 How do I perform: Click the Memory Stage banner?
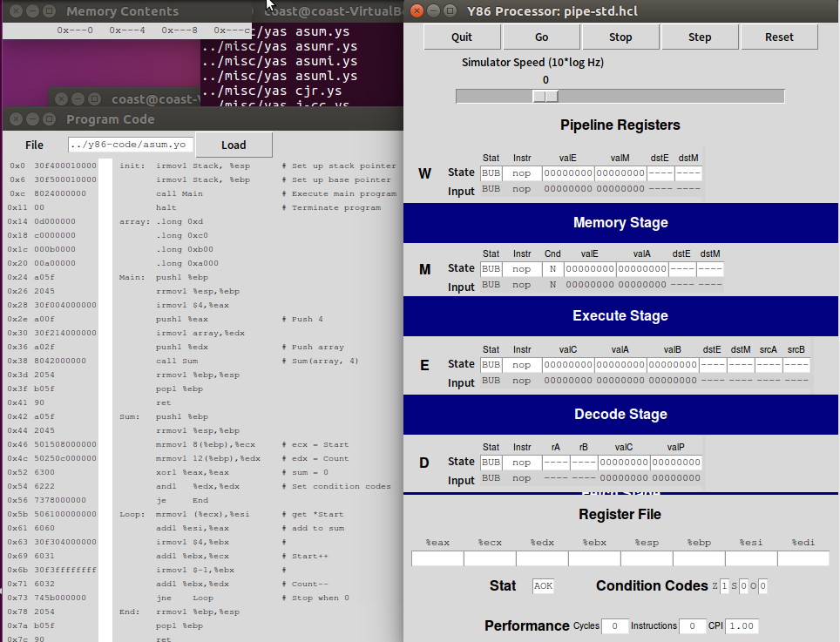[620, 223]
